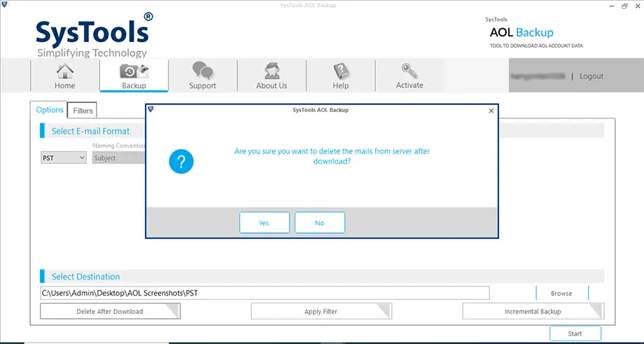This screenshot has height=344, width=644.
Task: Click the SysTools Simplifying Technology logo
Action: click(x=94, y=34)
